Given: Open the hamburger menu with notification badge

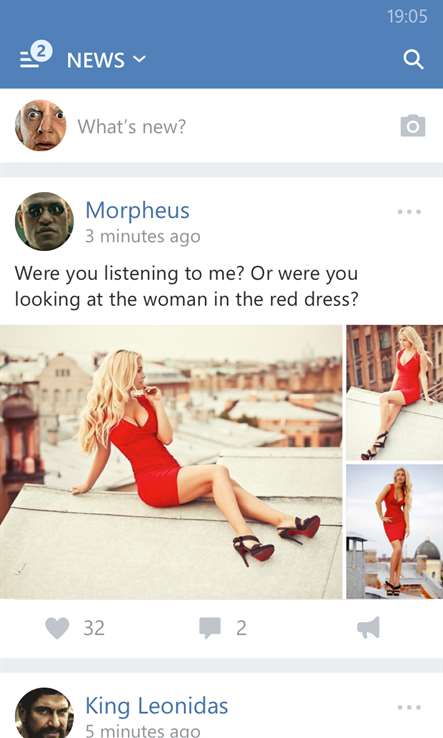Looking at the screenshot, I should tap(36, 55).
